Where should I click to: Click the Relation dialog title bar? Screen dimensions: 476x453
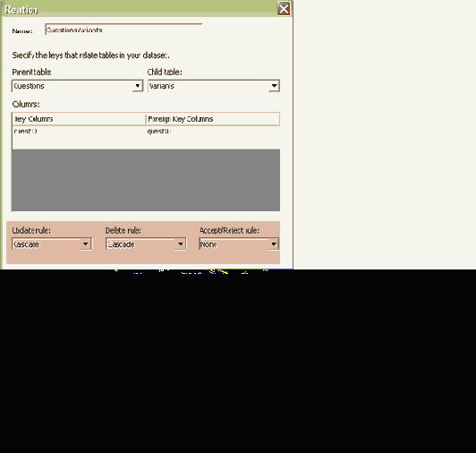pyautogui.click(x=140, y=9)
